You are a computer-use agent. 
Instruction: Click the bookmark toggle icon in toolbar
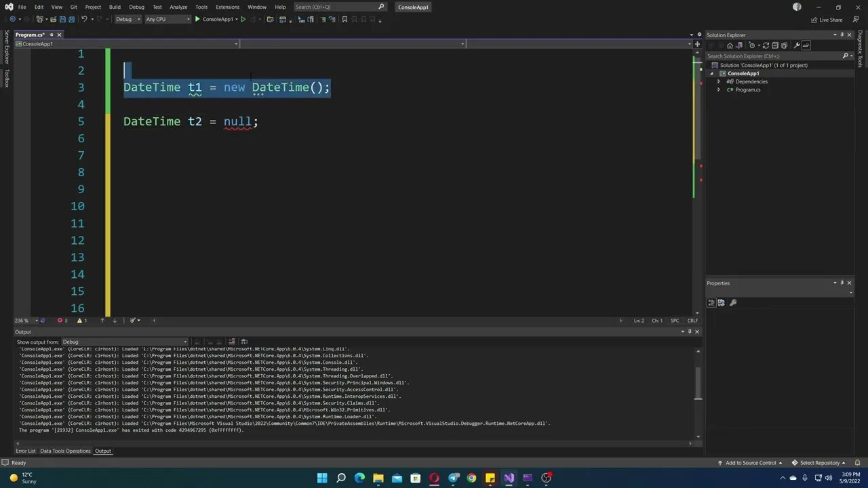(x=344, y=19)
